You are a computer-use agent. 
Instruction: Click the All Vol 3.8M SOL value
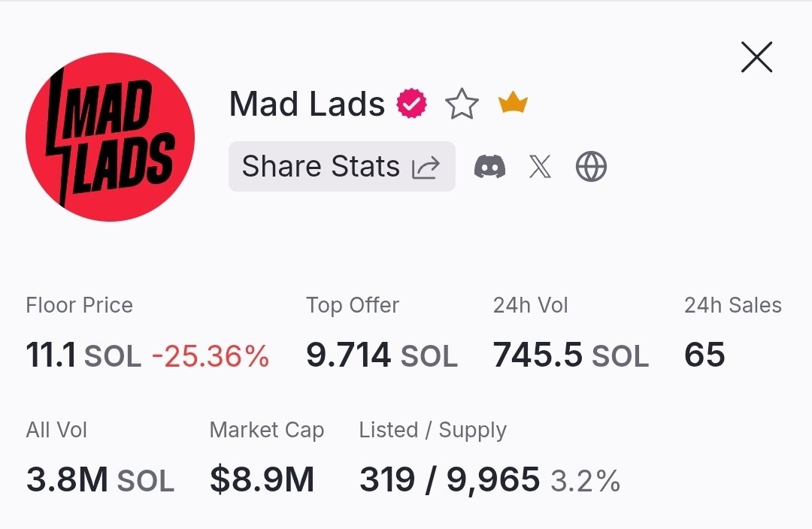click(x=100, y=479)
